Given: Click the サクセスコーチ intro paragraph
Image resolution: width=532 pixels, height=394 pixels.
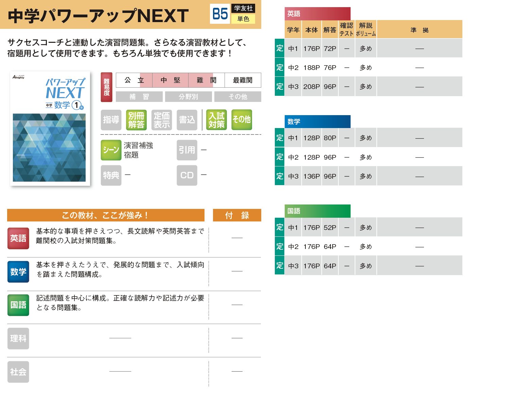Looking at the screenshot, I should tap(127, 48).
